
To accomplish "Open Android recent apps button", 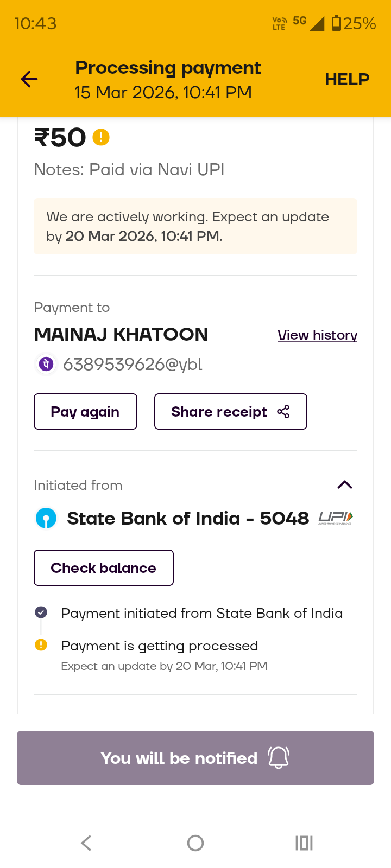I will click(x=304, y=843).
